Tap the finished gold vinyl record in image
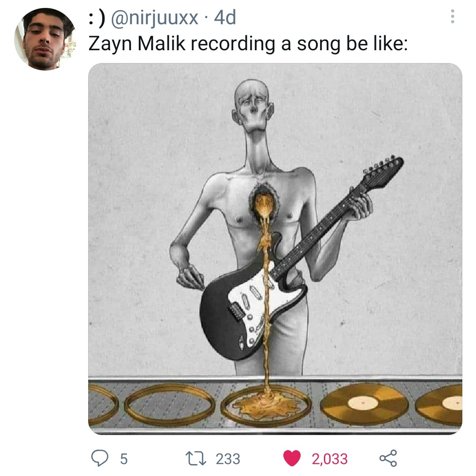The image size is (476, 476). pos(364,403)
